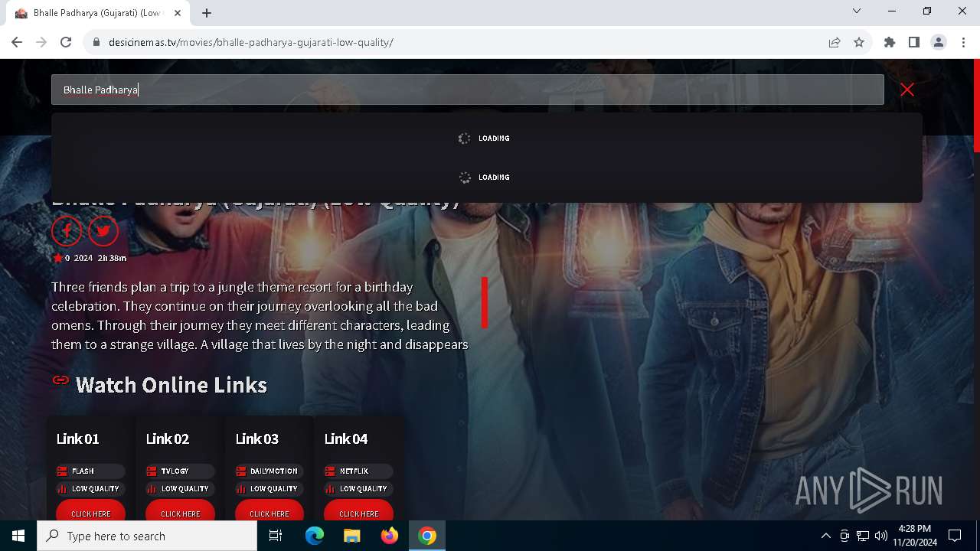Viewport: 980px width, 551px height.
Task: Open Chrome three-dot menu
Action: click(x=963, y=42)
